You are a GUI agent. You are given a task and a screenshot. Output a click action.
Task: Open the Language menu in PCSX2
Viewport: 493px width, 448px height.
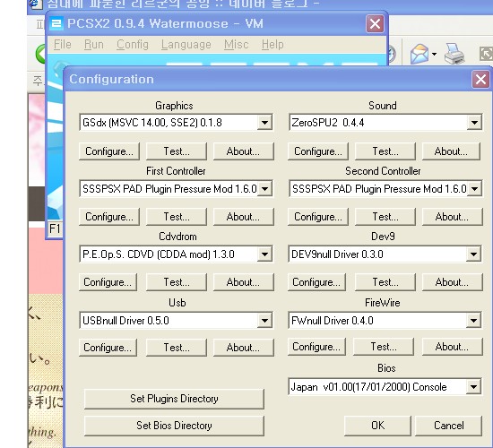coord(186,44)
